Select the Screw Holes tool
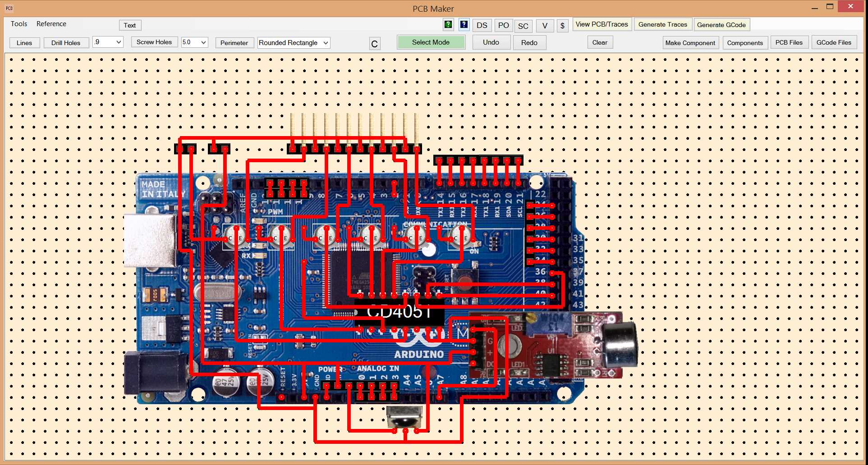The width and height of the screenshot is (868, 465). tap(154, 42)
